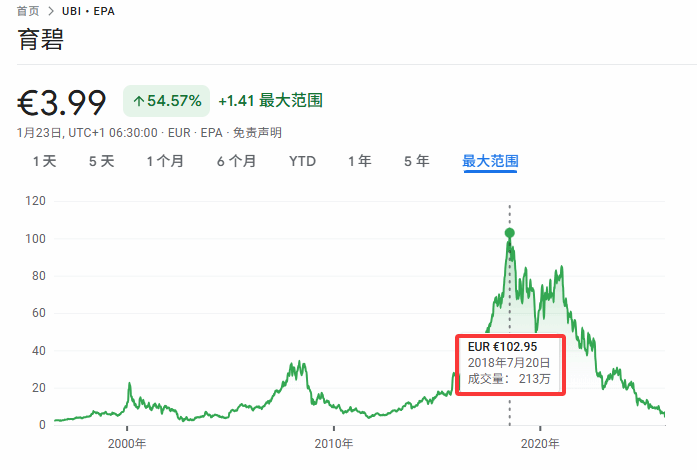Click the 育碧 stock title
The height and width of the screenshot is (470, 697).
point(39,40)
